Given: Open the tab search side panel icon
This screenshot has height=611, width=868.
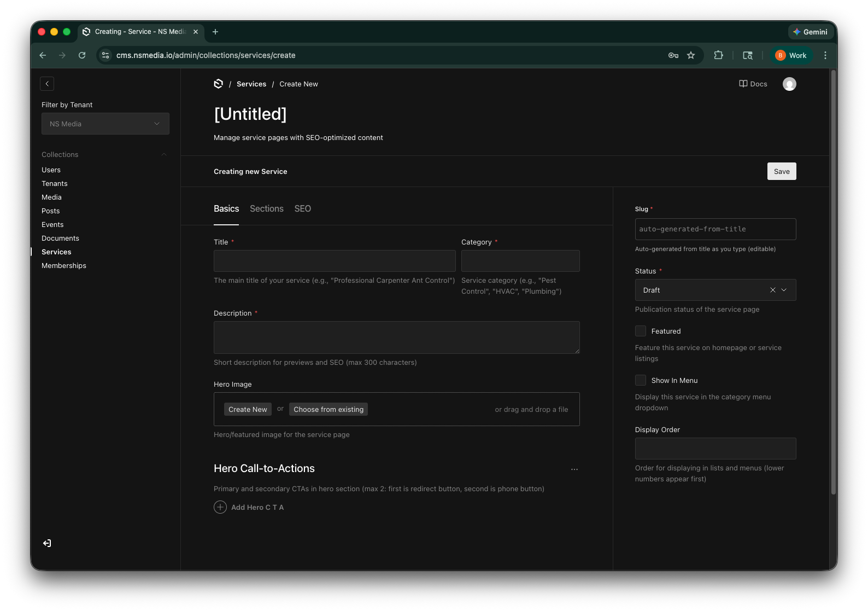Looking at the screenshot, I should pos(748,55).
